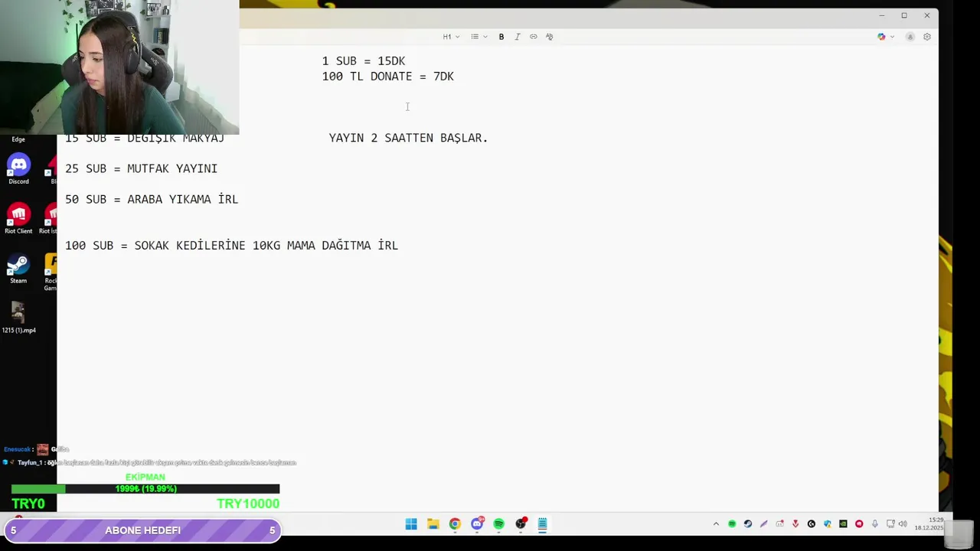This screenshot has width=980, height=551.
Task: Clear formatting with the toolbar icon
Action: pyautogui.click(x=549, y=37)
